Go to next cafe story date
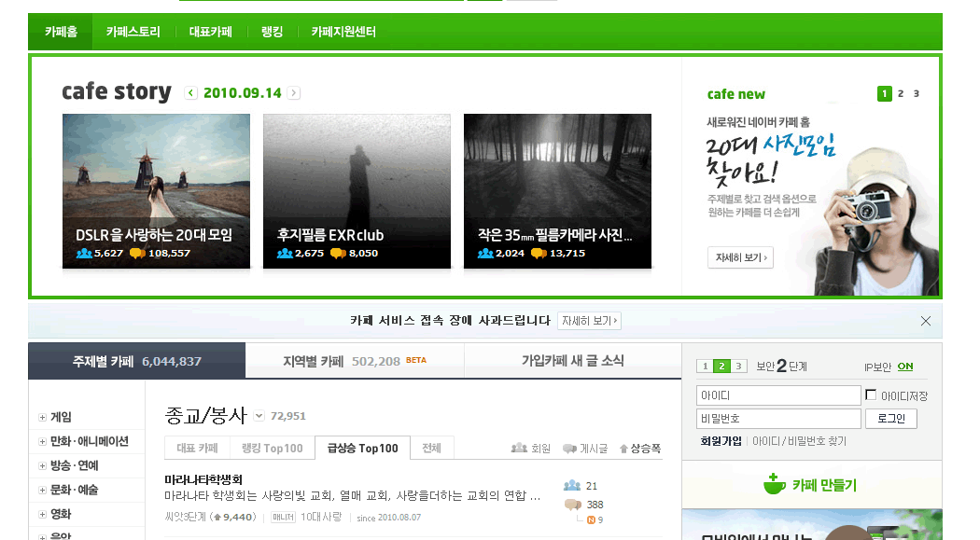Viewport: 980px width, 540px height. 294,93
